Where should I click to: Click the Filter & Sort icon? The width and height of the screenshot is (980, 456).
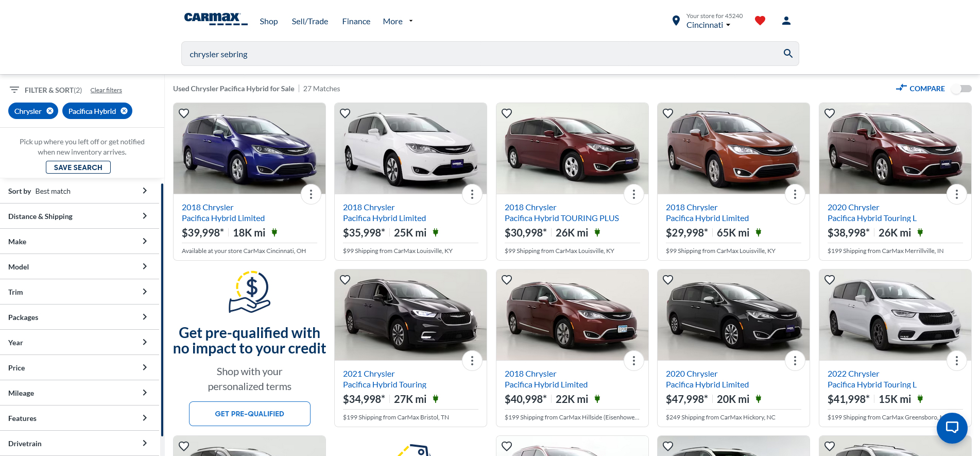(x=14, y=90)
